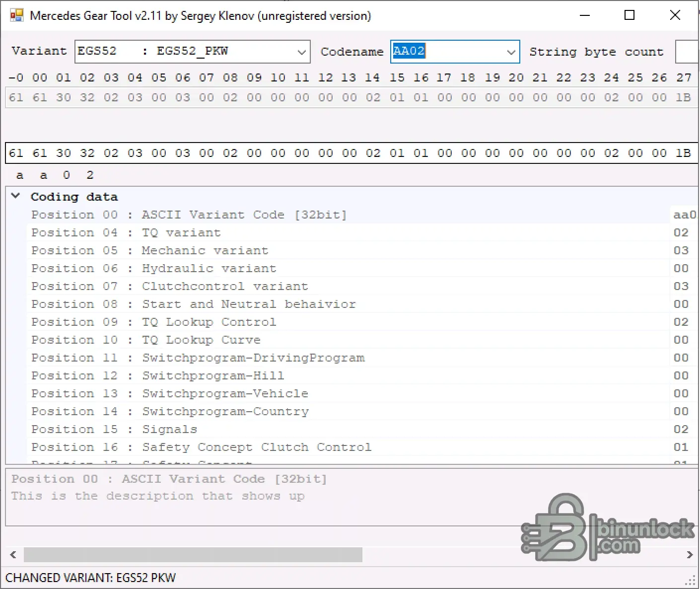Click the horizontal scrollbar right arrow
Image resolution: width=700 pixels, height=589 pixels.
(x=690, y=555)
